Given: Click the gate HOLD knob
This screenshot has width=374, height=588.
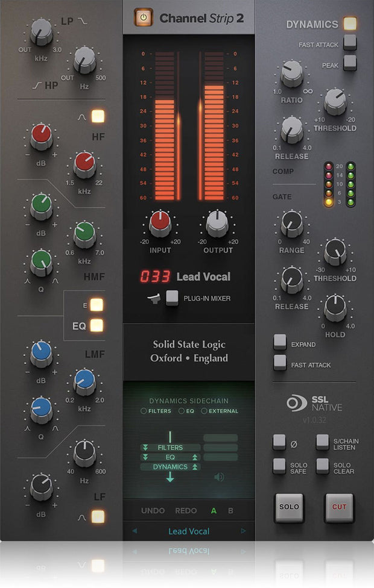Looking at the screenshot, I should tap(335, 307).
